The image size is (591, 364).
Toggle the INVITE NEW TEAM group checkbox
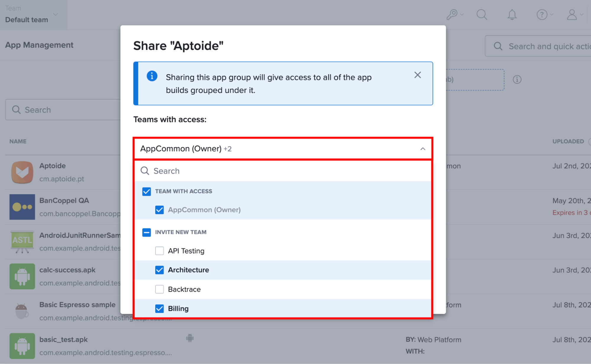click(x=146, y=232)
